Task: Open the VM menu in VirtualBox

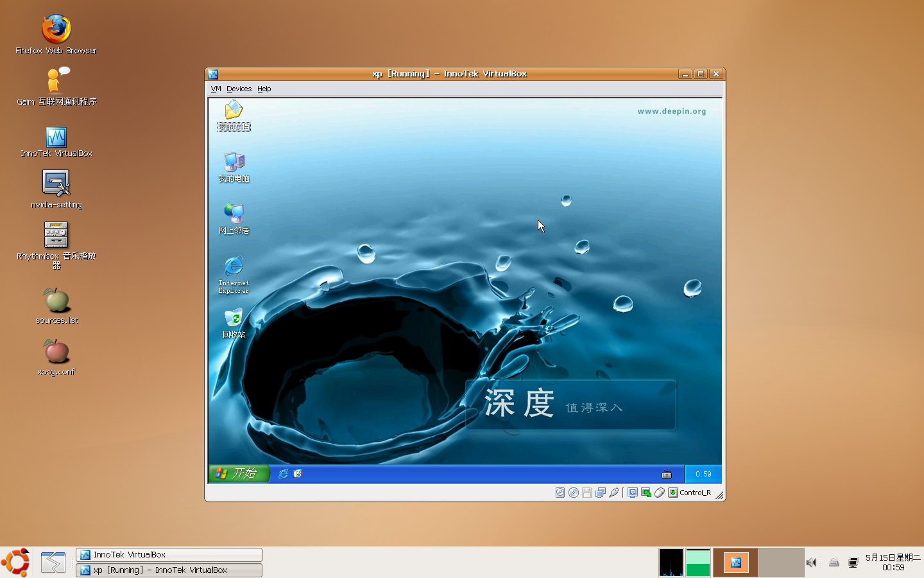Action: (x=216, y=89)
